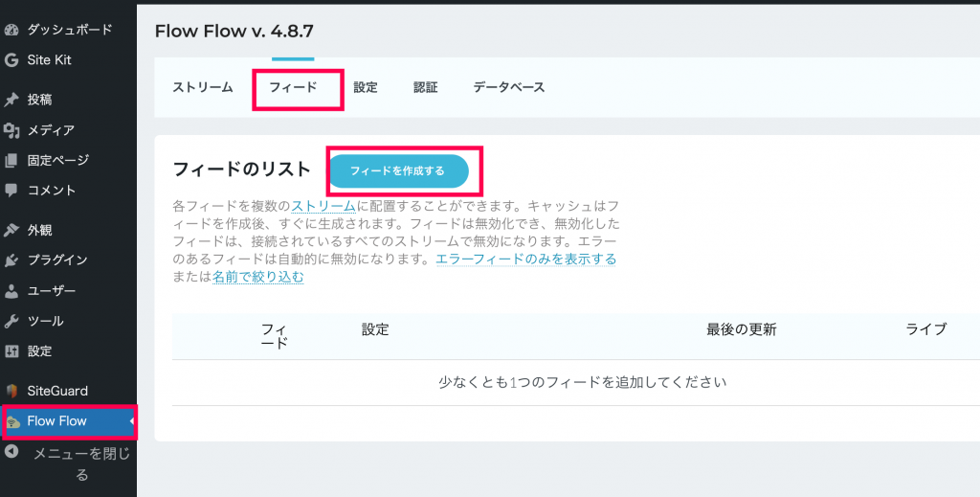Image resolution: width=980 pixels, height=497 pixels.
Task: Click the ライブ column header
Action: [926, 329]
